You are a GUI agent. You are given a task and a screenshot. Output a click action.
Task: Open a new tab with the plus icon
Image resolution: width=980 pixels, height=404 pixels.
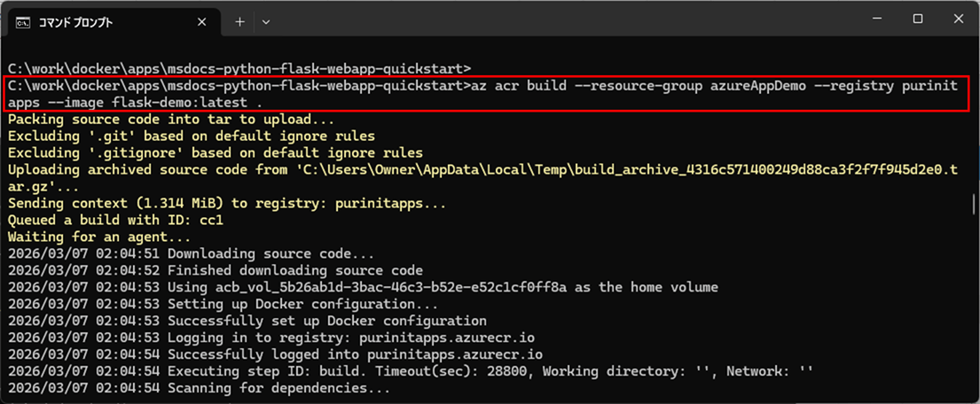pos(239,21)
